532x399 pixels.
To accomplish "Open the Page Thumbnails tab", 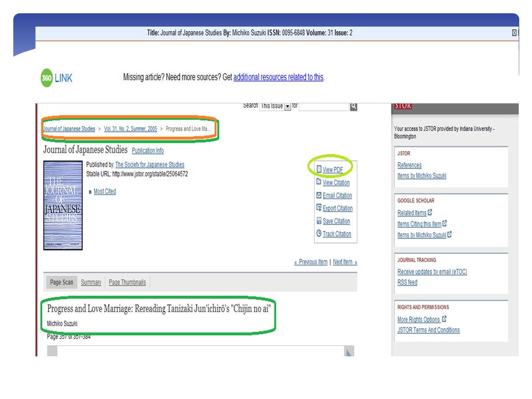I will pyautogui.click(x=127, y=282).
